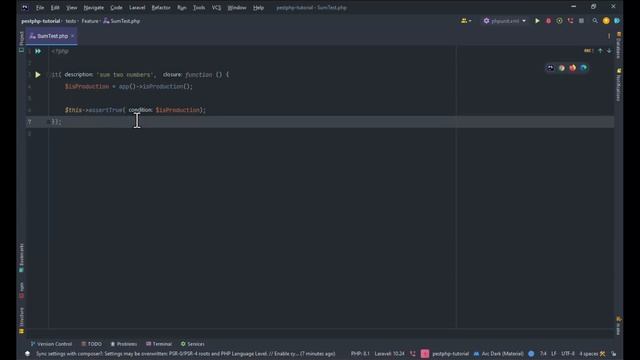Change the LF line separator
The width and height of the screenshot is (640, 360).
pos(553,354)
